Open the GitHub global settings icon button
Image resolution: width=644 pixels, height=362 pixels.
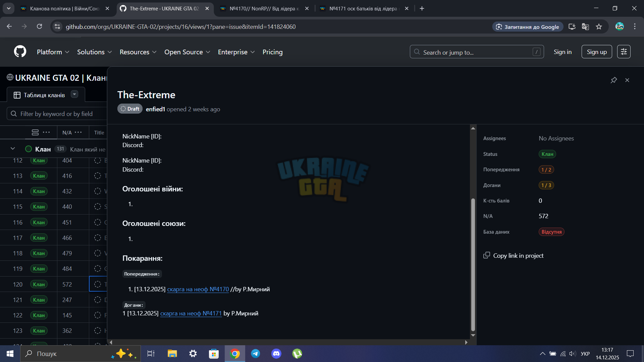pyautogui.click(x=624, y=52)
